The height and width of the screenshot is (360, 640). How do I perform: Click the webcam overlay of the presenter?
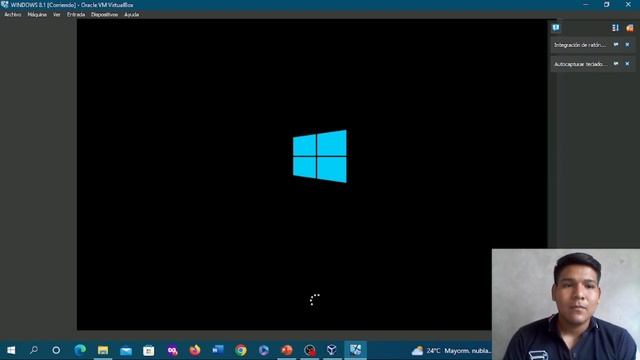566,304
